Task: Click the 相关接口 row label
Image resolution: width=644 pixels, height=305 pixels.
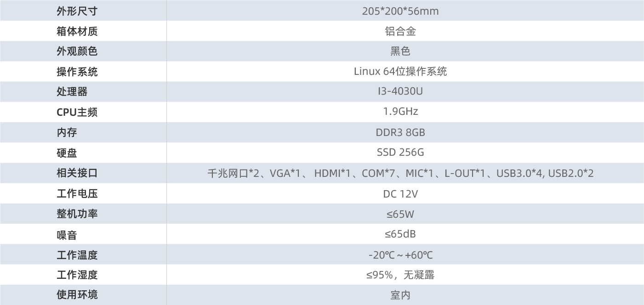Action: [77, 173]
